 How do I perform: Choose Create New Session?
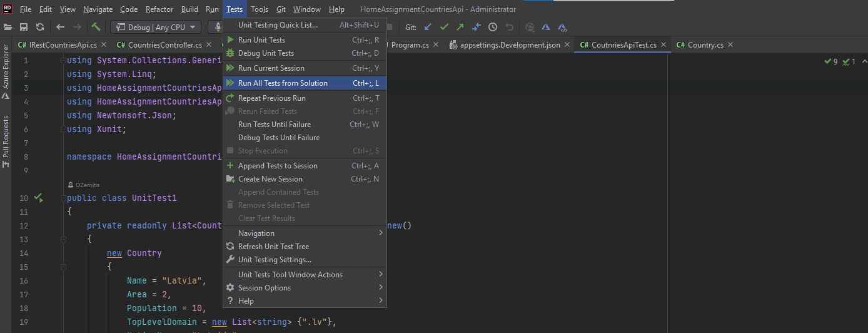coord(305,179)
